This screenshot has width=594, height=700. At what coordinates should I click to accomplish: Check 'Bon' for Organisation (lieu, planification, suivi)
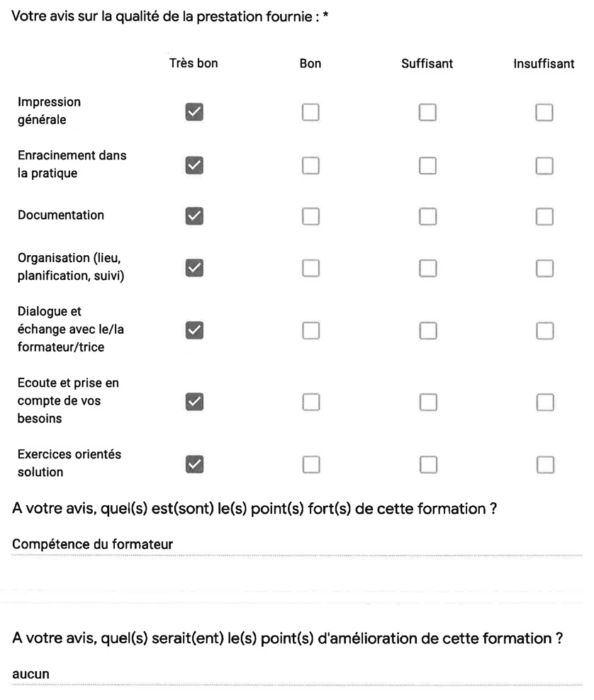[x=311, y=269]
